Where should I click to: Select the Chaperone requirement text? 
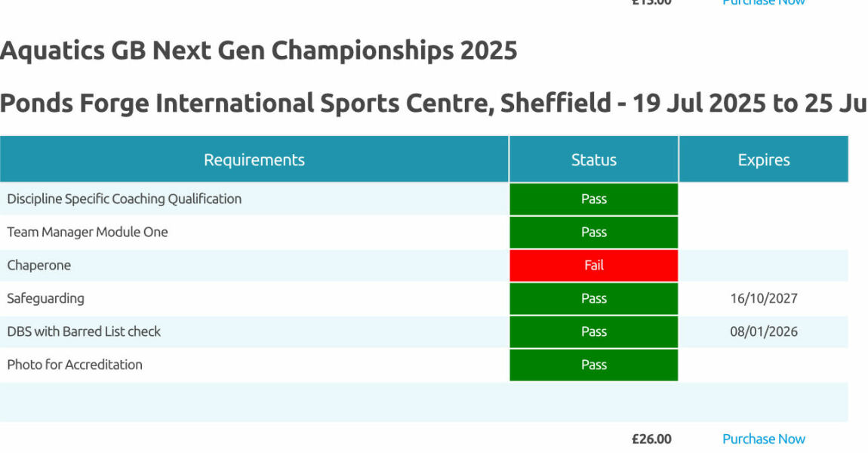(x=38, y=266)
